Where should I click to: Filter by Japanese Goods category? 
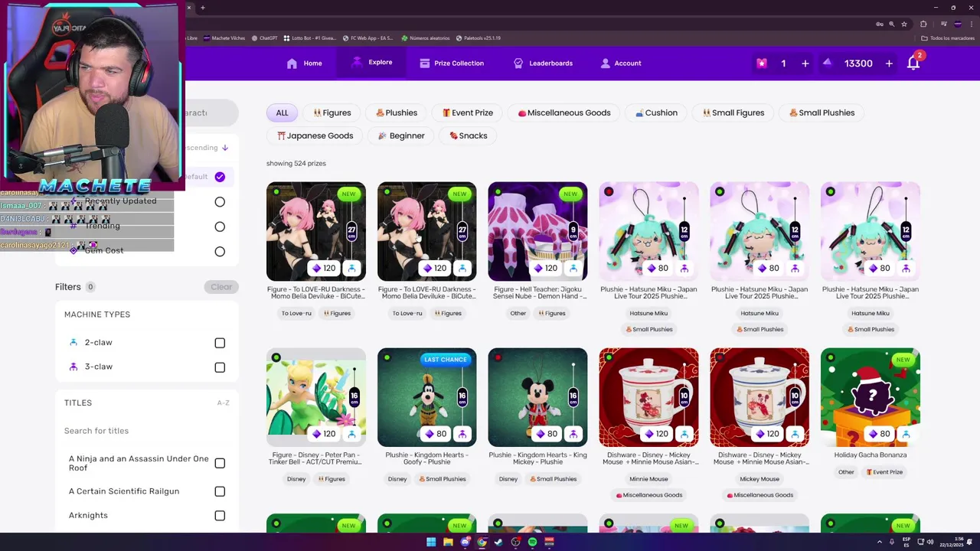coord(315,135)
